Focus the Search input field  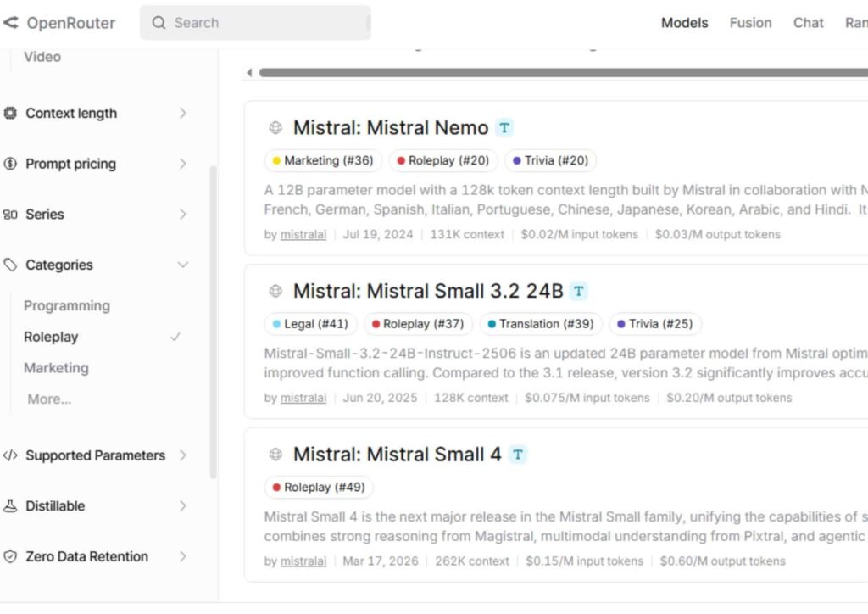coord(255,23)
